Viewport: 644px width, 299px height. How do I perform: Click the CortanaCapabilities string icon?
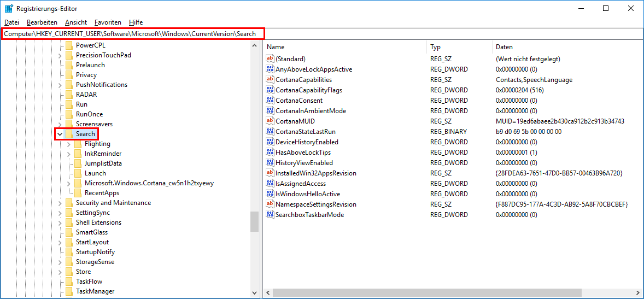point(270,80)
